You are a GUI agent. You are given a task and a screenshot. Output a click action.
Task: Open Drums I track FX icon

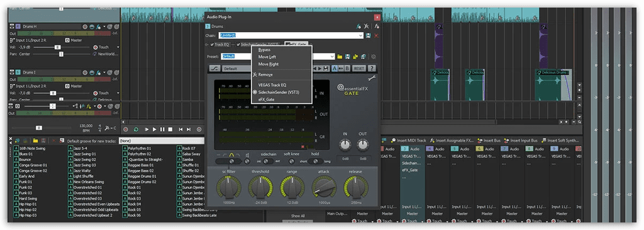[x=99, y=72]
